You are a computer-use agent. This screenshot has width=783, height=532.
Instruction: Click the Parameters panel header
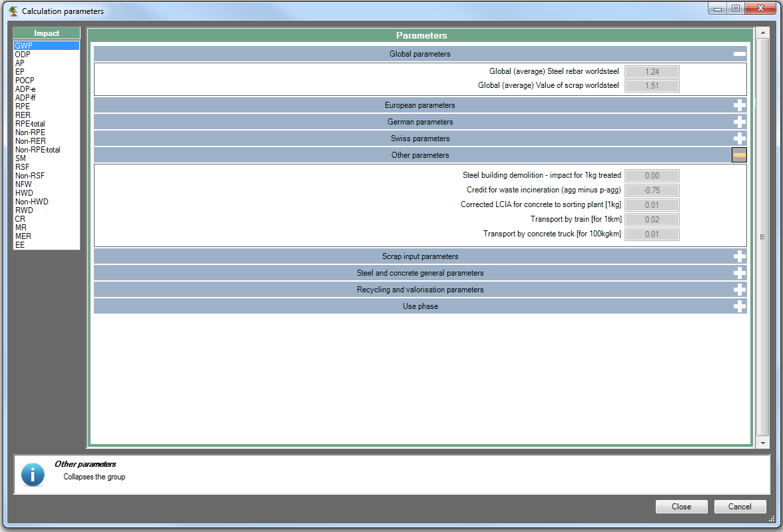point(421,35)
